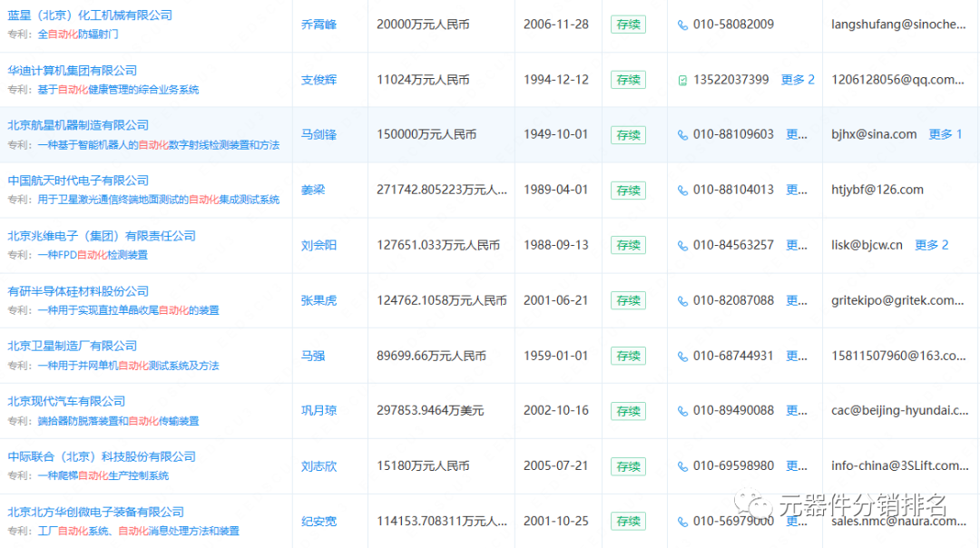Select founding date 2005-07-21
The height and width of the screenshot is (548, 980).
(555, 465)
